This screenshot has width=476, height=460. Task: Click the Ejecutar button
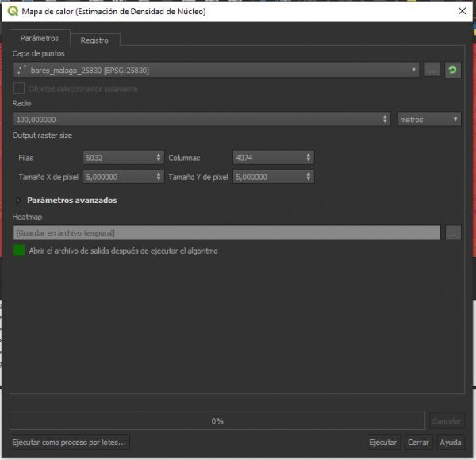(383, 442)
